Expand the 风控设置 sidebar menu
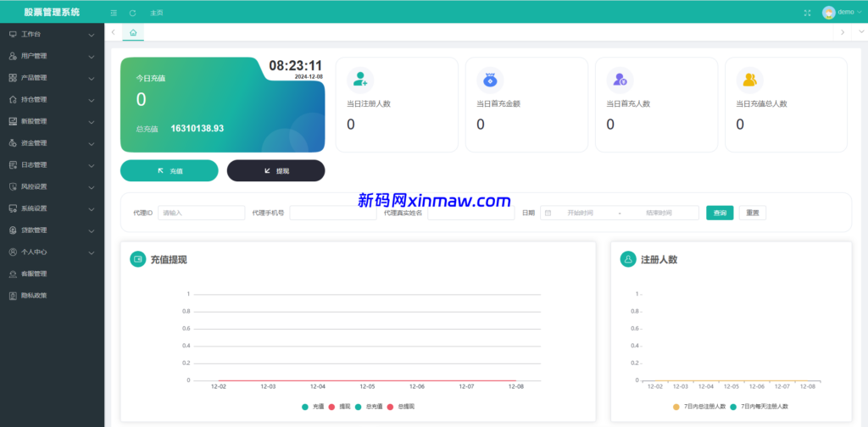This screenshot has width=868, height=427. coord(51,186)
